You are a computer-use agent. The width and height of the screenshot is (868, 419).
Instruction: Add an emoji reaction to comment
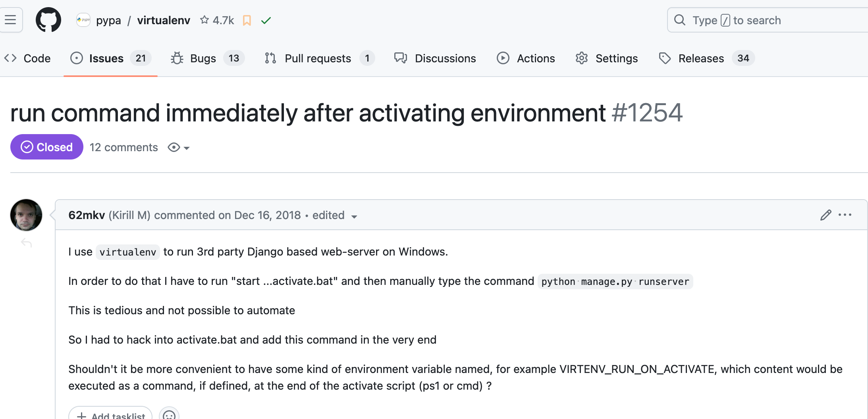pyautogui.click(x=169, y=414)
